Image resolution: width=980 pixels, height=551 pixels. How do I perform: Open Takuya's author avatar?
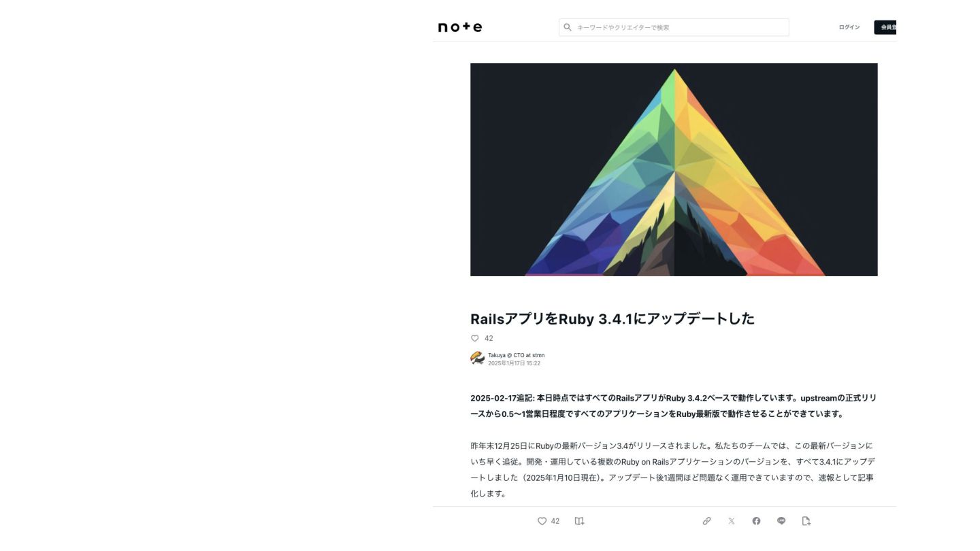click(477, 358)
